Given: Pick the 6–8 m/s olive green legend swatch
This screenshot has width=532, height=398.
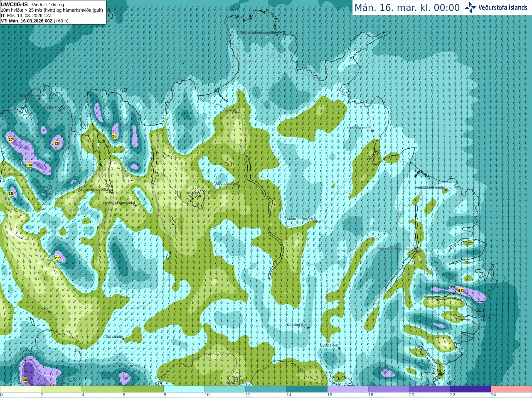Looking at the screenshot, I should pyautogui.click(x=143, y=389).
